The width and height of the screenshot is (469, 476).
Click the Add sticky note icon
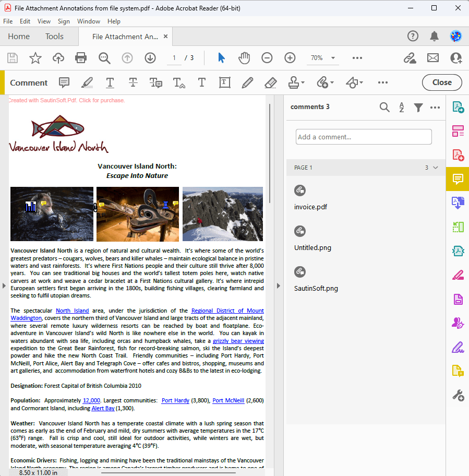click(64, 82)
